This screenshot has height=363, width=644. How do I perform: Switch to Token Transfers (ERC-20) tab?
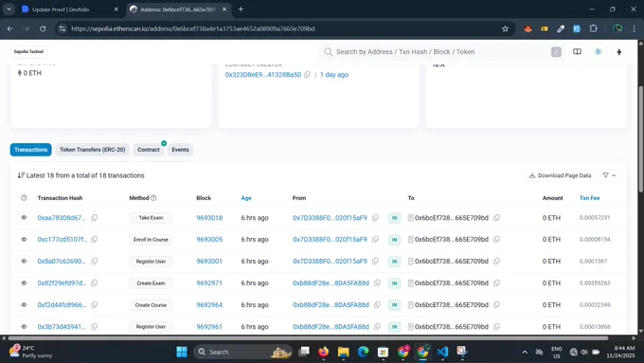[x=93, y=150]
